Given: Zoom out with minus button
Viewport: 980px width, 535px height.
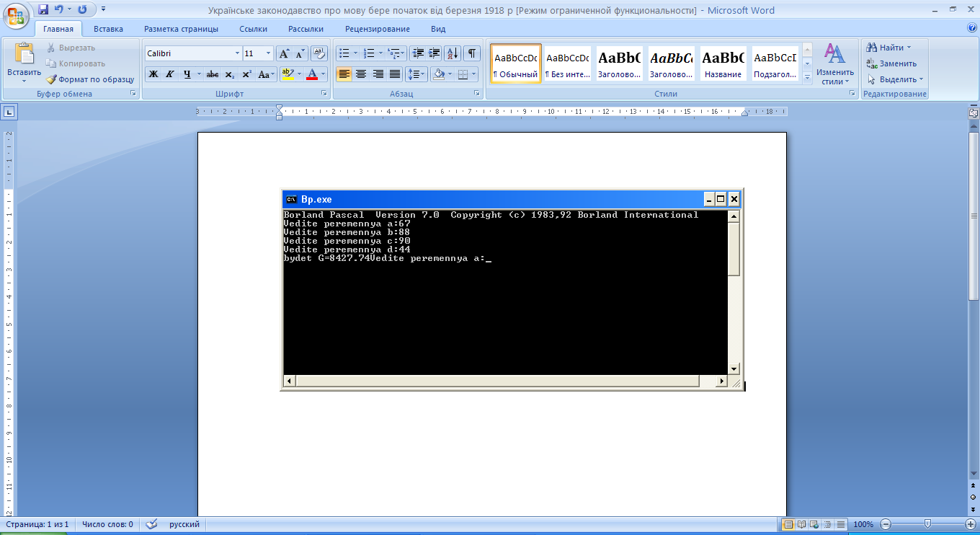Looking at the screenshot, I should 886,524.
